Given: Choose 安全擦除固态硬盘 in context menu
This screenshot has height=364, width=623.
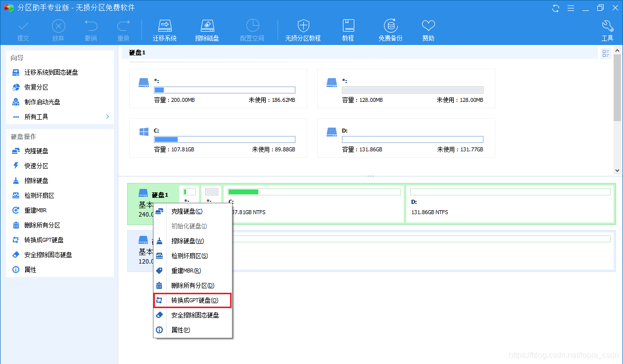Looking at the screenshot, I should click(192, 315).
